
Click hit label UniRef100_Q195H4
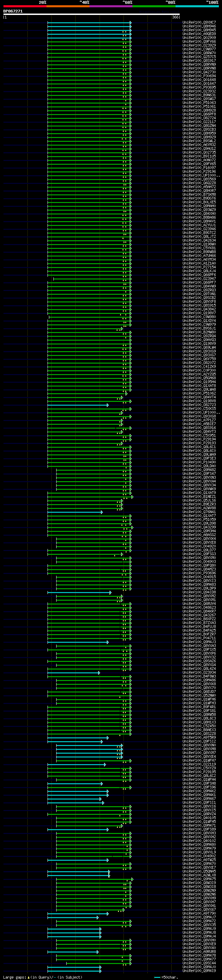pos(199,382)
